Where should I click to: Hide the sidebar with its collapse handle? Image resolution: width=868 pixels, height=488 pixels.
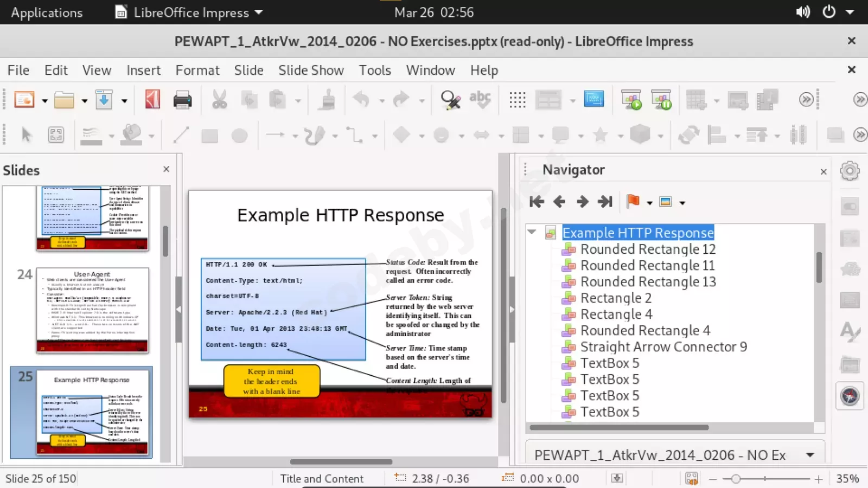tap(512, 310)
